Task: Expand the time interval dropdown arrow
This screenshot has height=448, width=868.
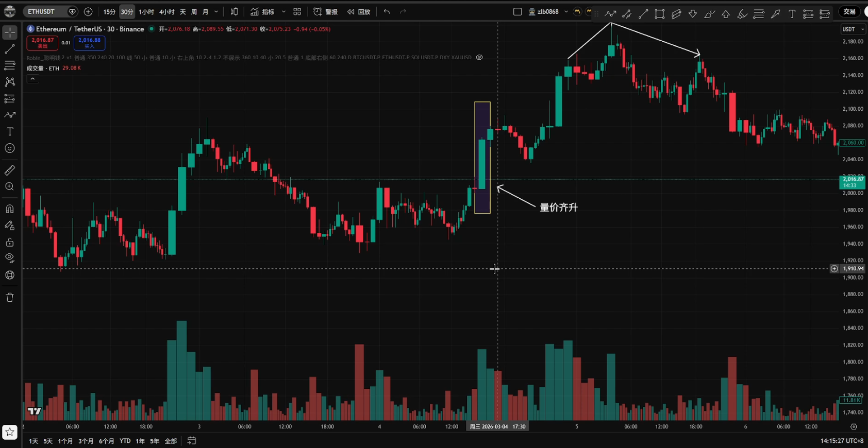Action: (x=216, y=12)
